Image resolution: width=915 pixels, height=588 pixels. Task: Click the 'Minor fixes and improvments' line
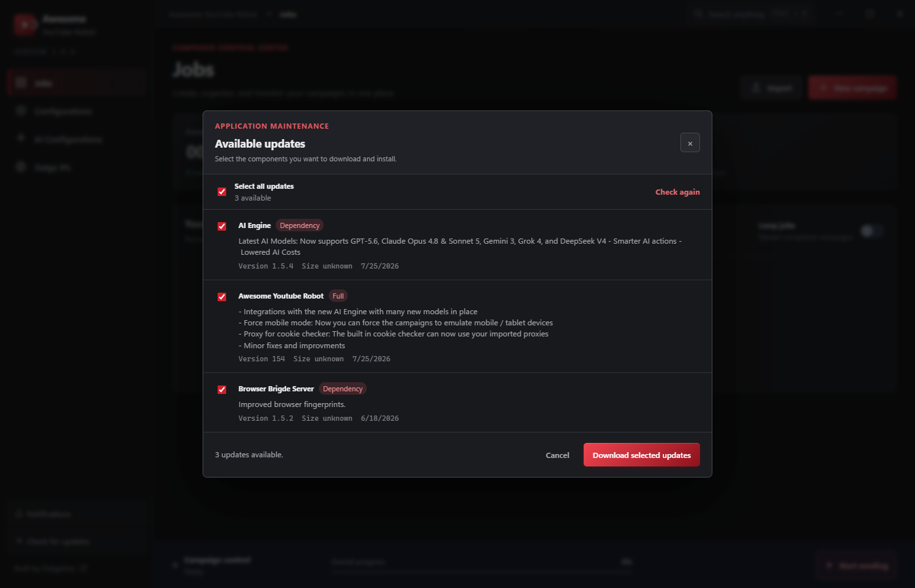click(291, 346)
